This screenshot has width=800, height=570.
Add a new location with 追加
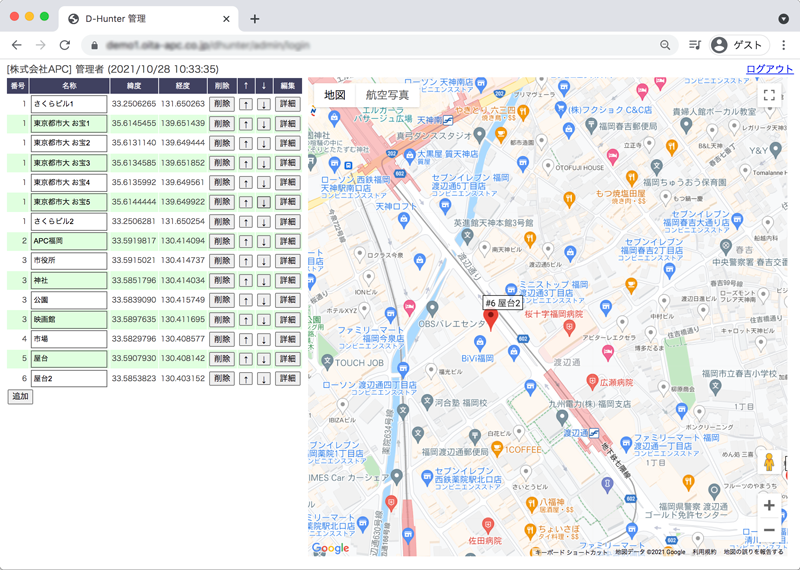click(20, 396)
